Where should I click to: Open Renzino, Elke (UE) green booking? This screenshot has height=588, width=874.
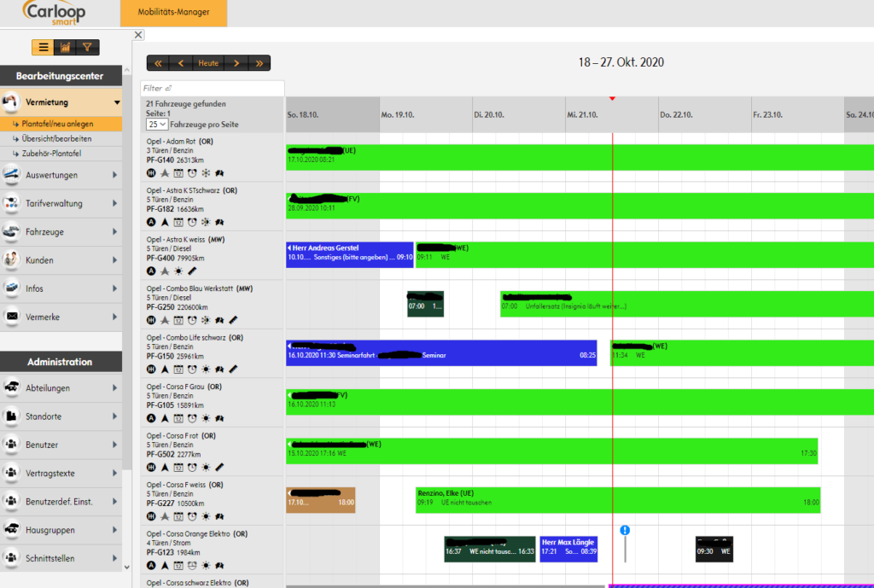click(618, 500)
